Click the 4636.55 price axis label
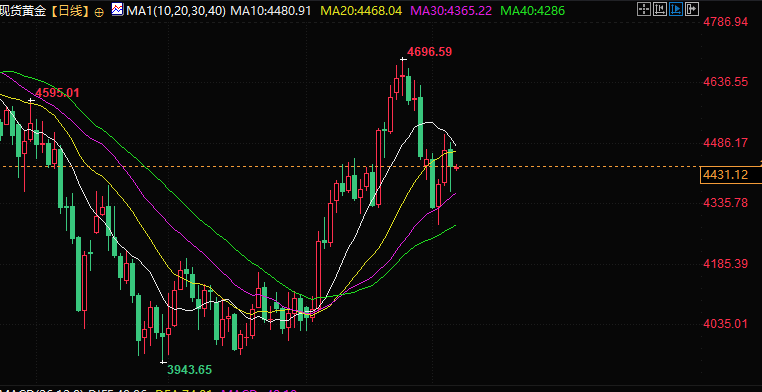762x392 pixels. coord(726,82)
